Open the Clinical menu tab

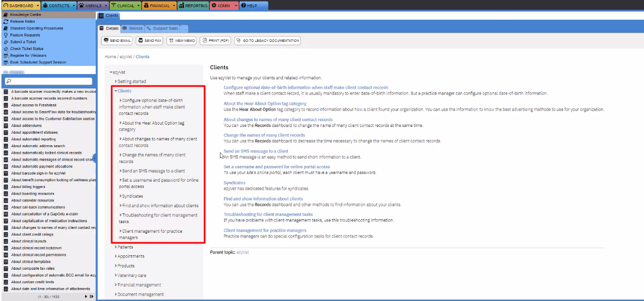pos(125,6)
